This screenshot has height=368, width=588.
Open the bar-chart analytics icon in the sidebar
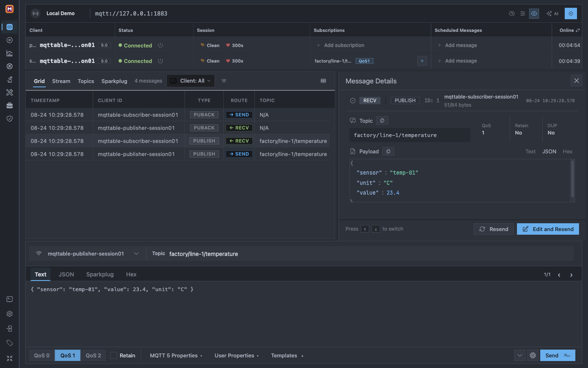pyautogui.click(x=9, y=53)
